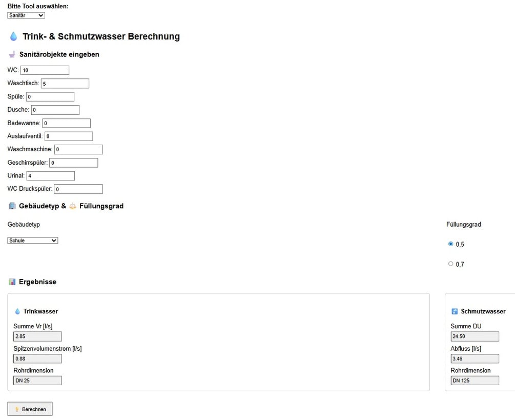Click the bar chart icon beside Ergebnisse

pos(12,282)
